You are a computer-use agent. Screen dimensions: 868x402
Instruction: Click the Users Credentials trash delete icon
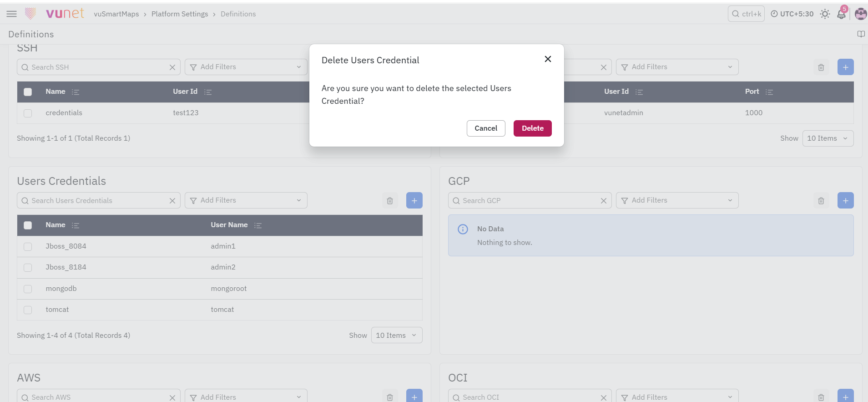click(390, 201)
